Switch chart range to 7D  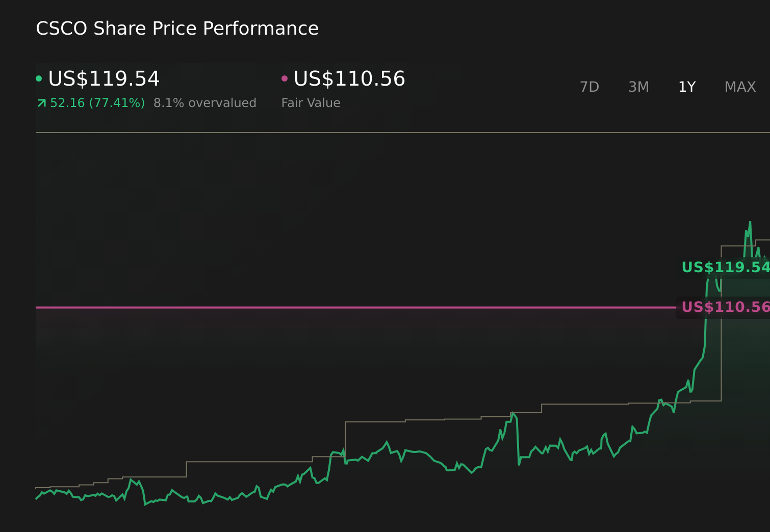589,87
